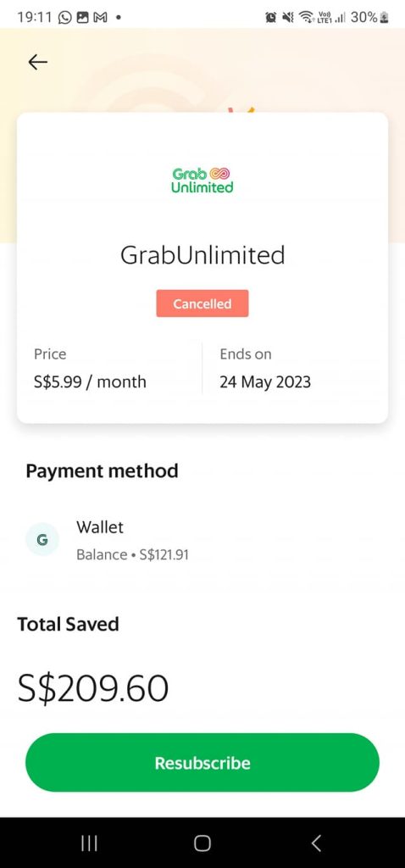Screen dimensions: 405x868
Task: Tap the S$5.99 / month price
Action: (x=90, y=382)
